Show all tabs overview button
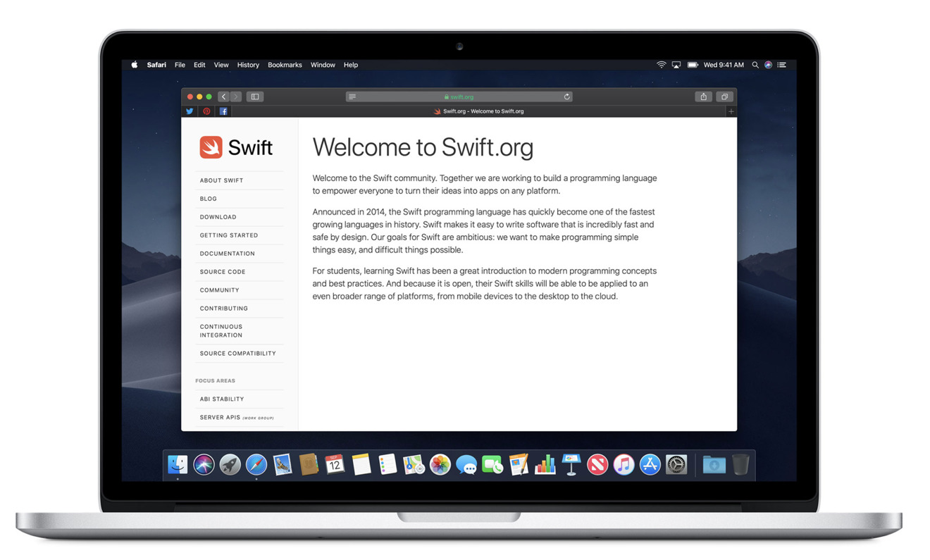 click(x=724, y=97)
